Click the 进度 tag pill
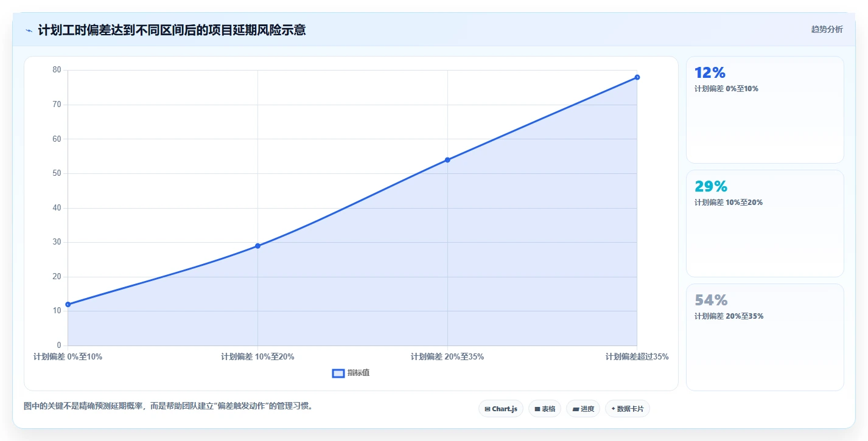 [583, 409]
